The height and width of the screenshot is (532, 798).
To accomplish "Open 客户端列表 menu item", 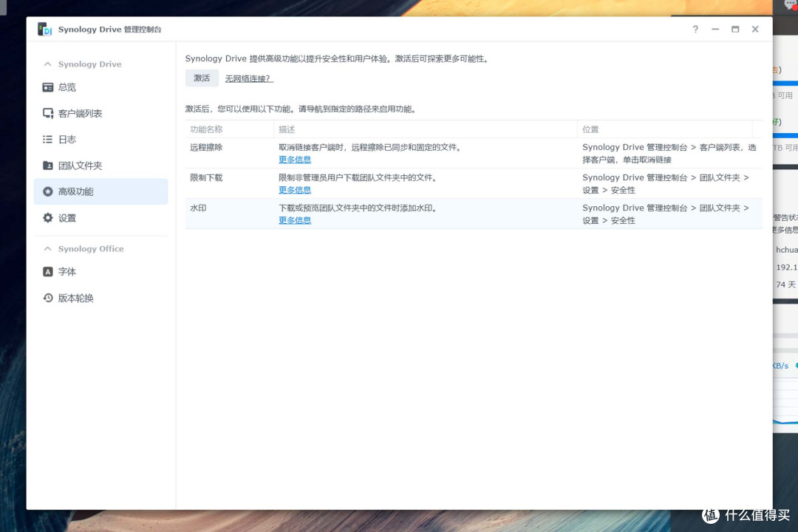I will [x=100, y=113].
